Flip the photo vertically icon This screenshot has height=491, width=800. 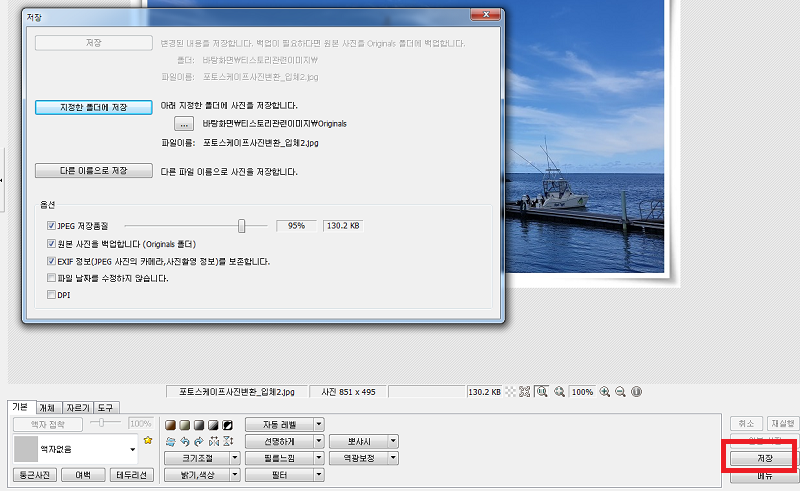point(228,441)
